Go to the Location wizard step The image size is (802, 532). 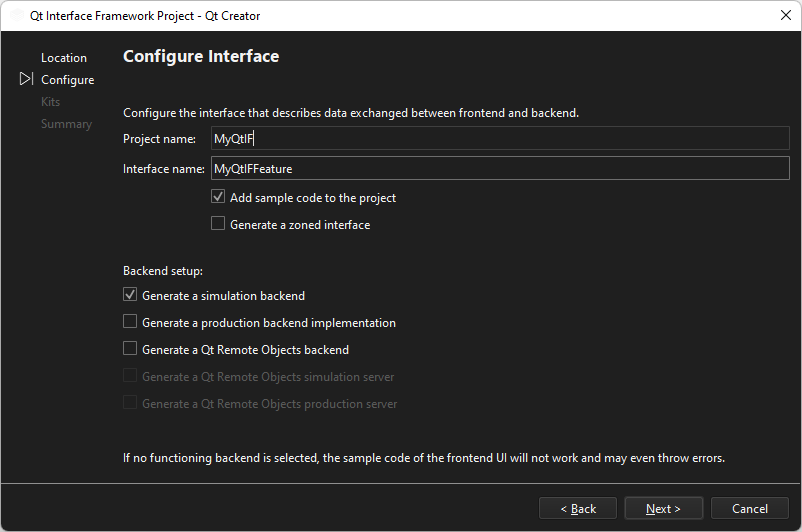point(64,58)
